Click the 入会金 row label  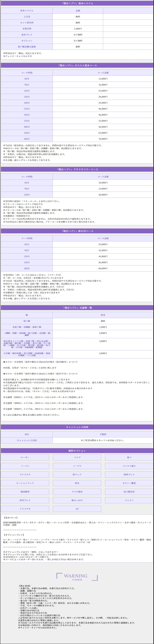[27, 16]
